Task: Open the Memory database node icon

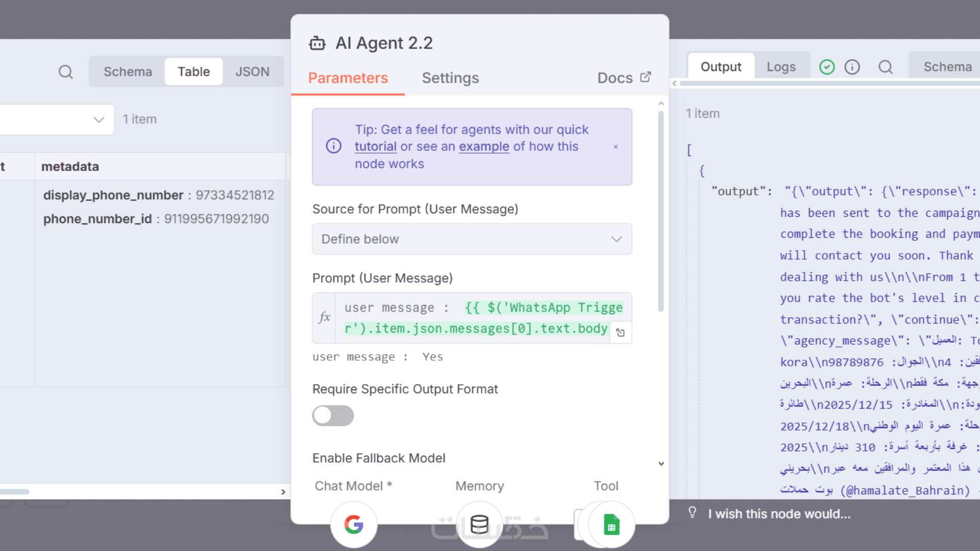Action: coord(479,524)
